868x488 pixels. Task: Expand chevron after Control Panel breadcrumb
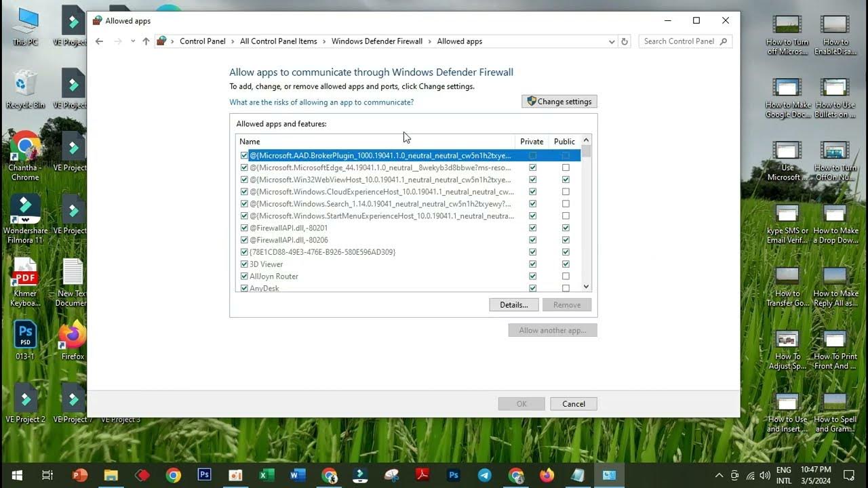point(233,41)
